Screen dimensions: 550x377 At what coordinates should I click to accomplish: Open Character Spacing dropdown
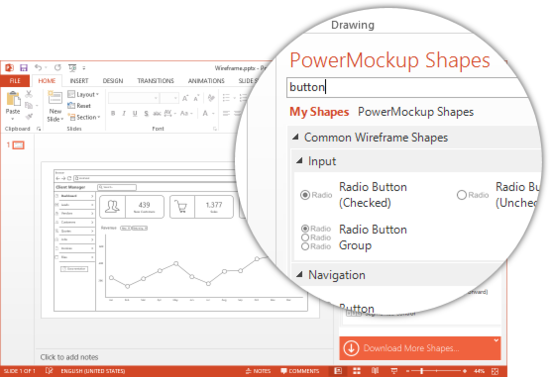[x=170, y=113]
